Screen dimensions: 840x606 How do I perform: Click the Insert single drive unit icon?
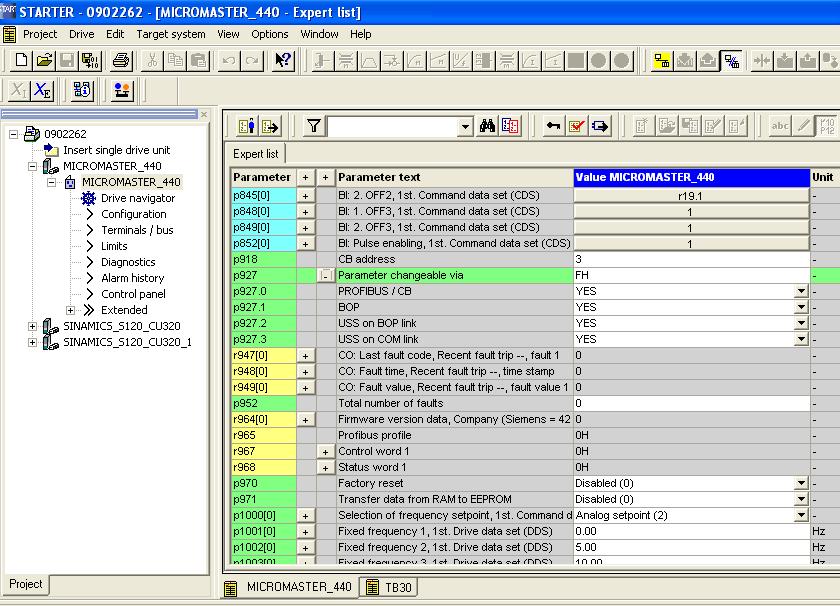51,150
